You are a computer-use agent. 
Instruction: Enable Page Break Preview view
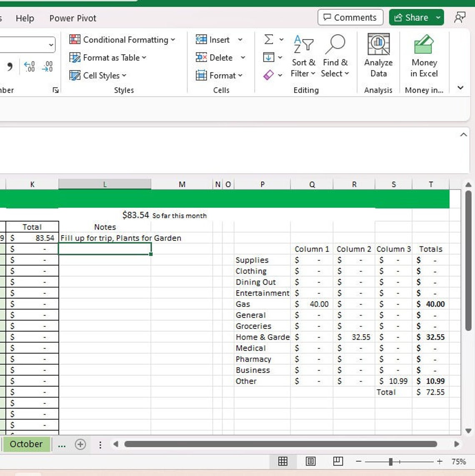point(338,461)
